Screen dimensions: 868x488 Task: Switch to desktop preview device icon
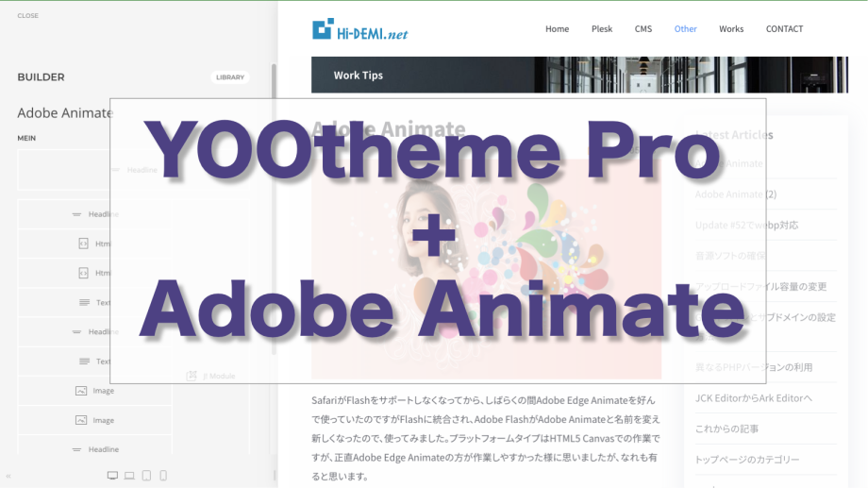tap(113, 476)
